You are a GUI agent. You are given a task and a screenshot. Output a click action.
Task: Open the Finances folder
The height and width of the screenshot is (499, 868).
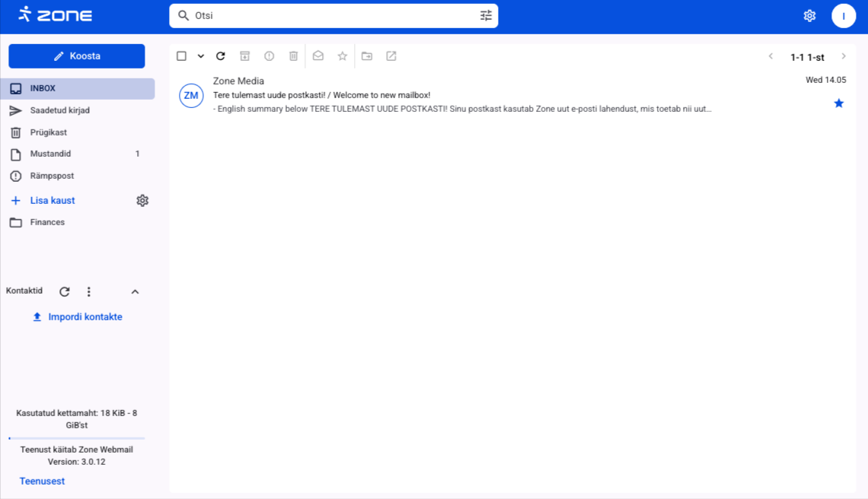pos(47,222)
